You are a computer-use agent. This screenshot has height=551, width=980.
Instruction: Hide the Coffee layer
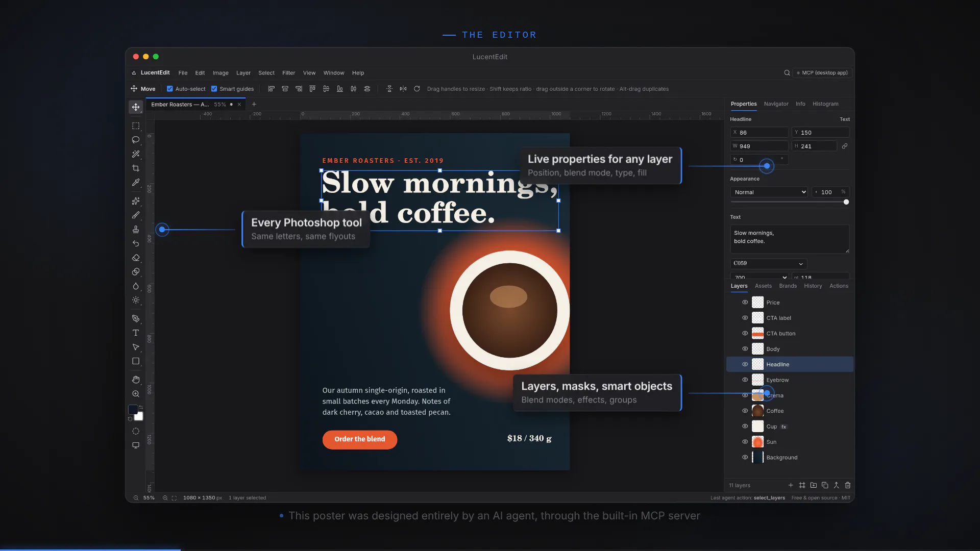(x=745, y=411)
